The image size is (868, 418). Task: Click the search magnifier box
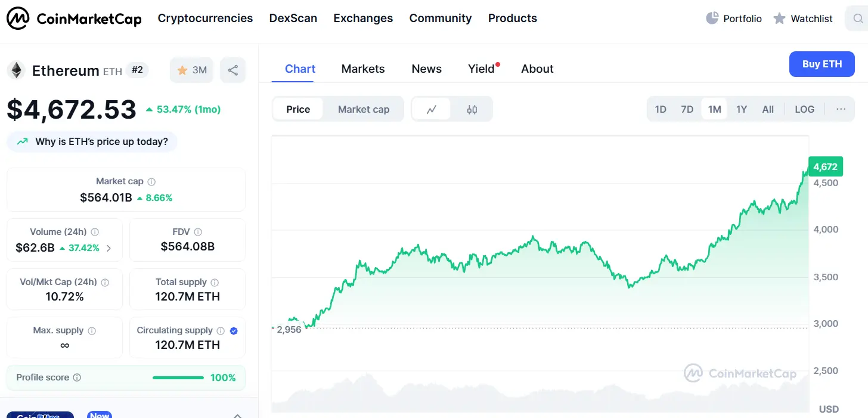click(857, 18)
